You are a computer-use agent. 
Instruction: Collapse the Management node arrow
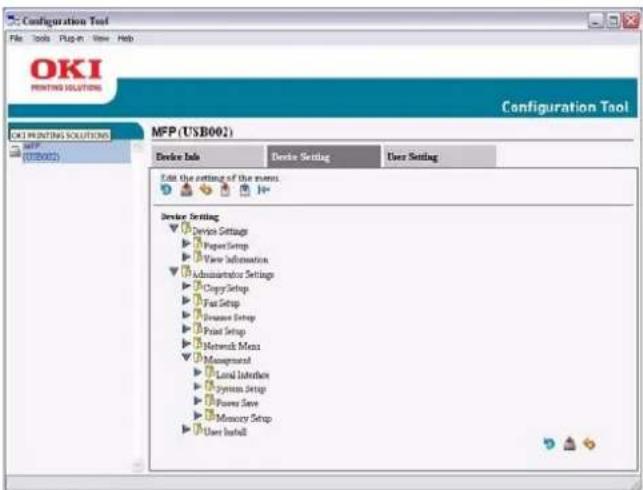[x=186, y=358]
